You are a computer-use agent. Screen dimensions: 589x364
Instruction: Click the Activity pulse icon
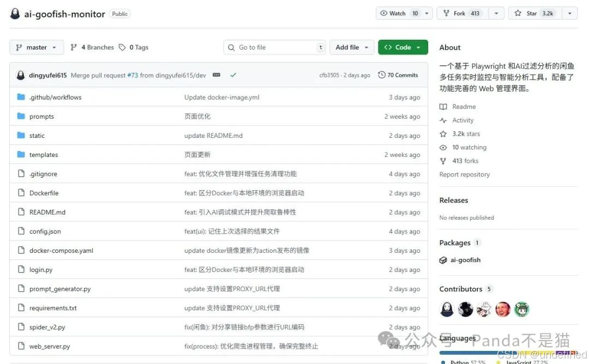[x=443, y=120]
